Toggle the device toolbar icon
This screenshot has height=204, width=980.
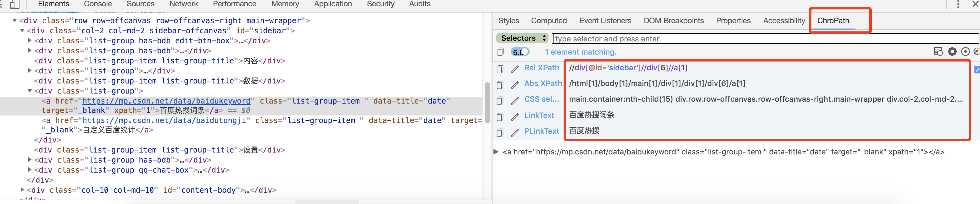14,4
